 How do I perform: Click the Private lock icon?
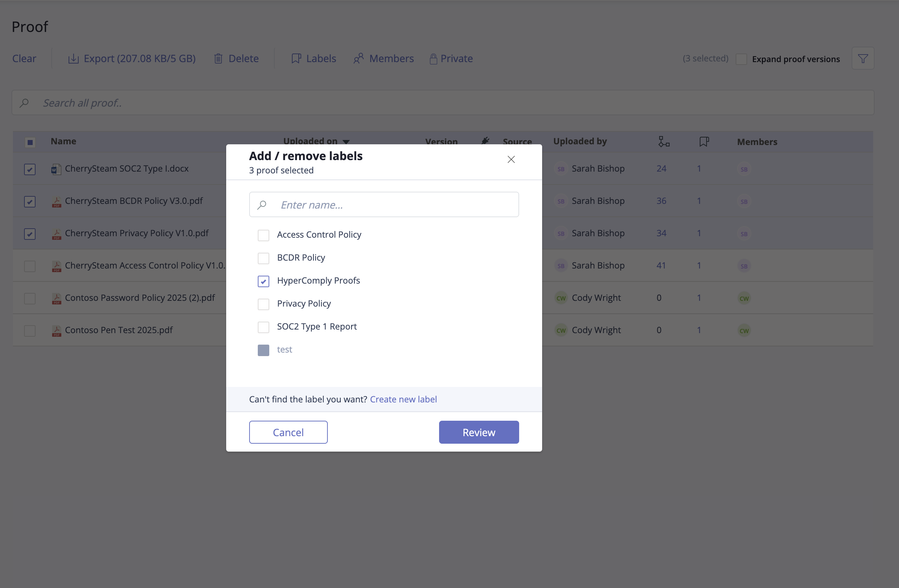pos(433,59)
